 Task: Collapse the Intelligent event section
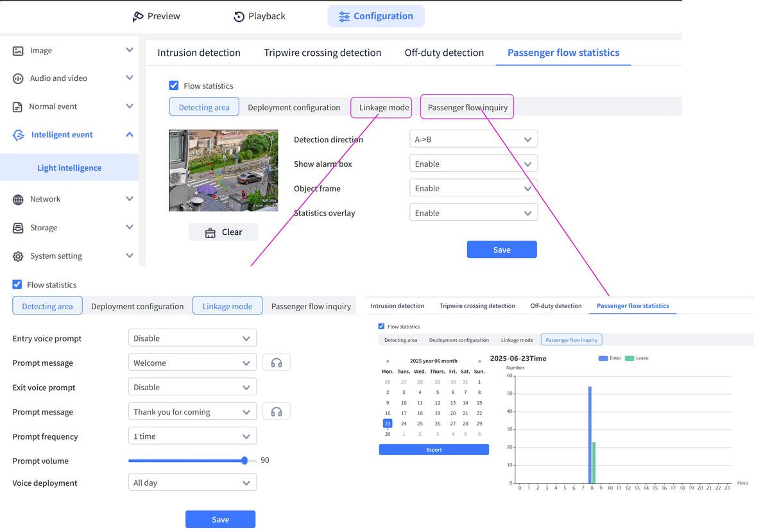coord(130,135)
